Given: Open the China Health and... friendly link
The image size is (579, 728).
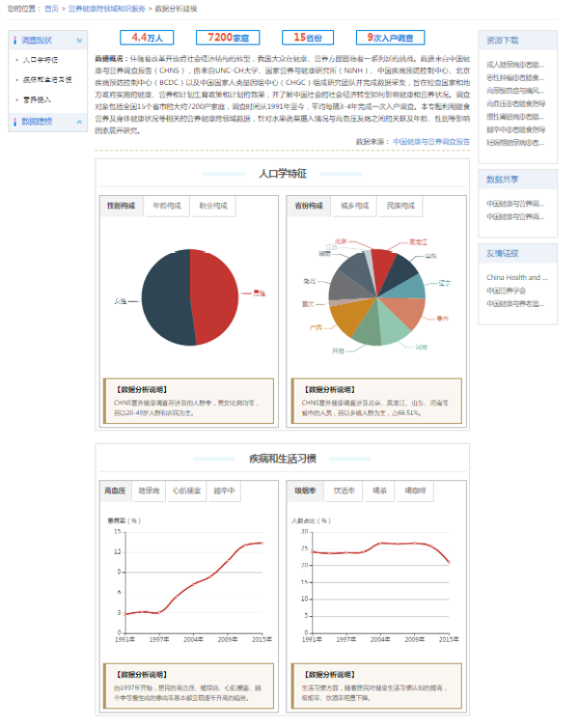Looking at the screenshot, I should (516, 277).
